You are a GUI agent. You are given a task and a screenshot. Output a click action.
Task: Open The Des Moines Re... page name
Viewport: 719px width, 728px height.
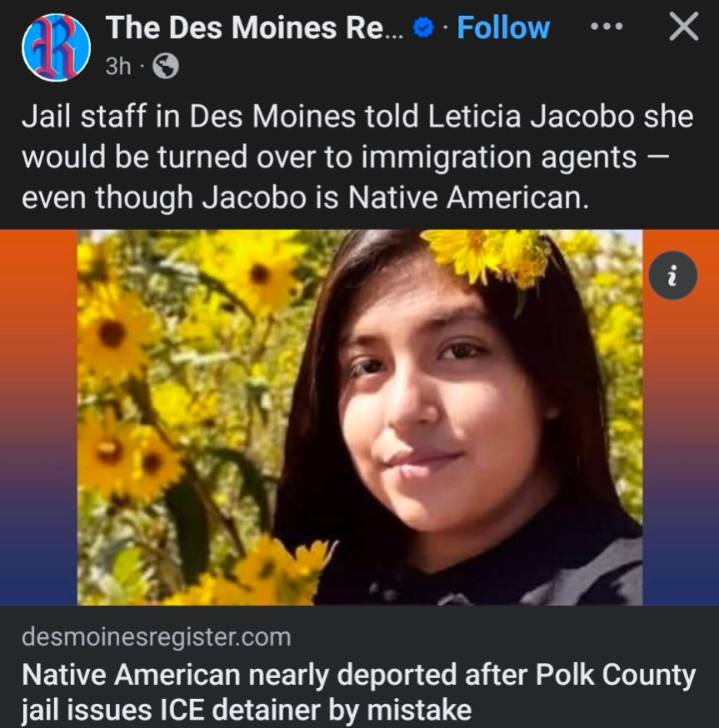point(255,27)
